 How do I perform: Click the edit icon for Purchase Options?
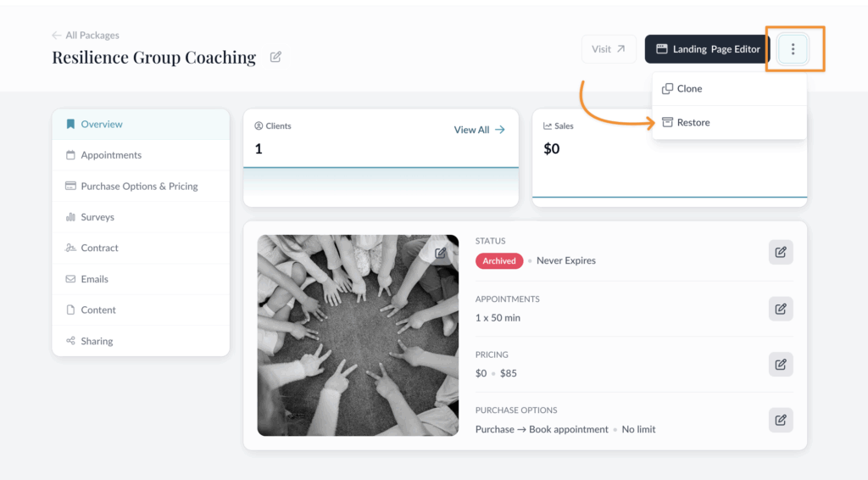point(781,420)
